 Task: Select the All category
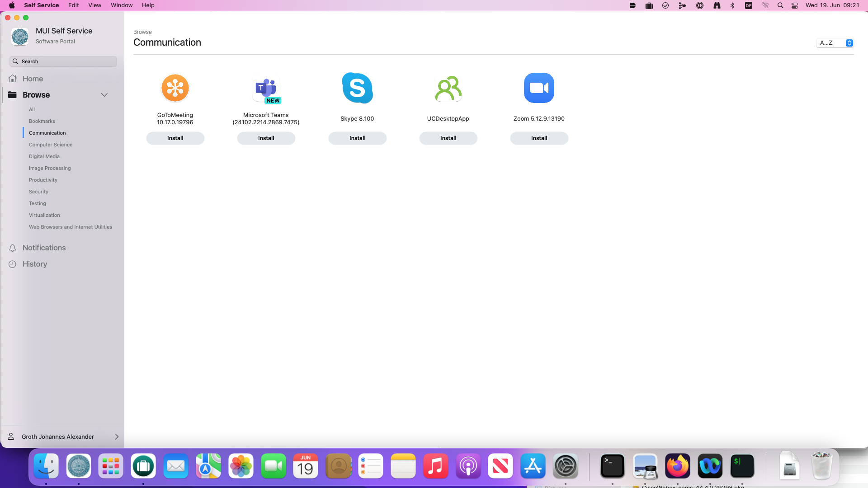(x=32, y=109)
